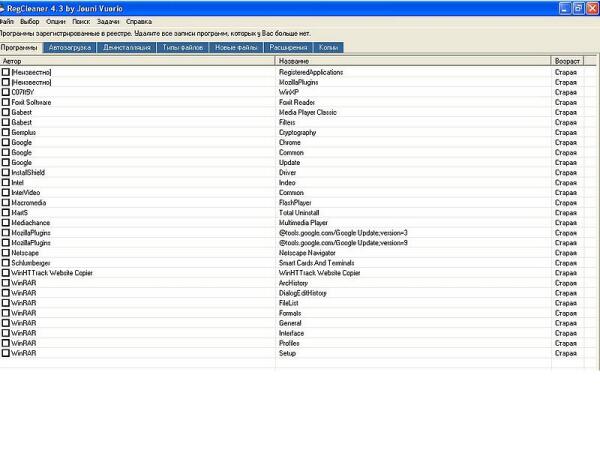Tick the InstallShield Driver checkbox
Screen dimensions: 600x450
pos(6,172)
